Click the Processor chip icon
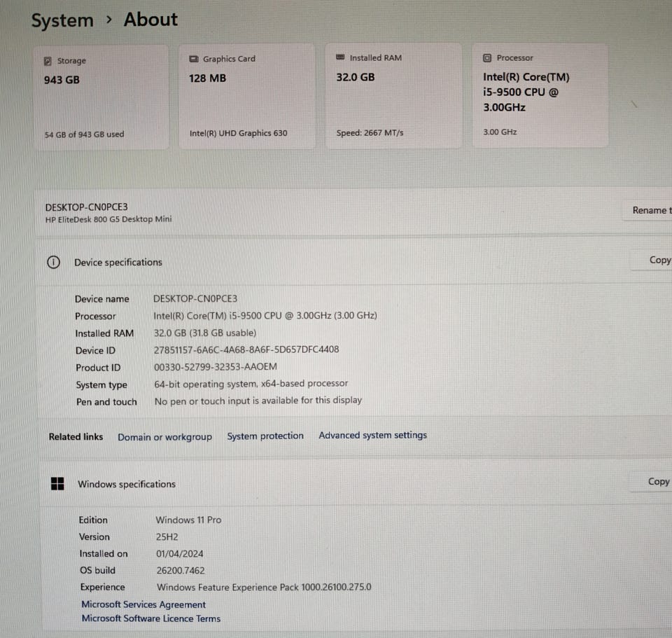672x638 pixels. pyautogui.click(x=487, y=58)
